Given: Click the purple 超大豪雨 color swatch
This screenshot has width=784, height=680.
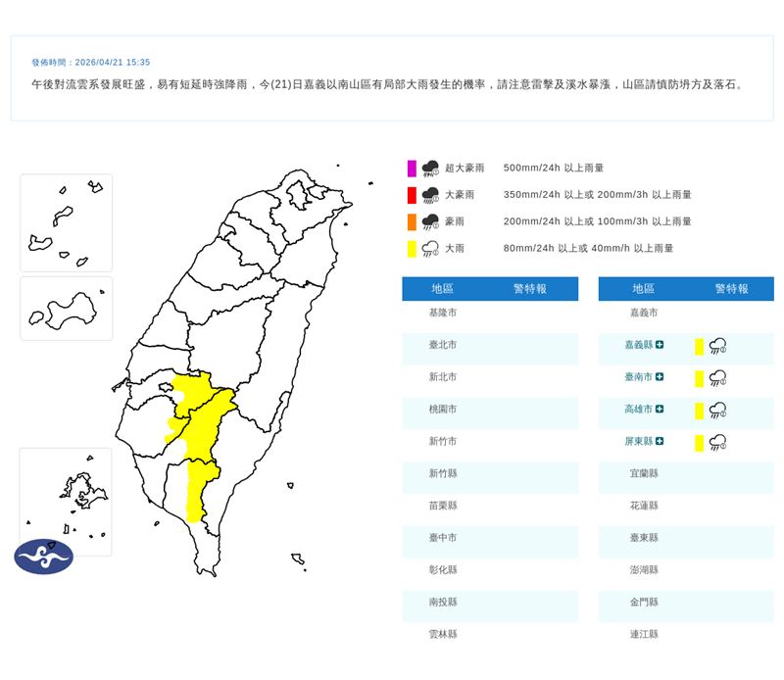Looking at the screenshot, I should click(413, 169).
